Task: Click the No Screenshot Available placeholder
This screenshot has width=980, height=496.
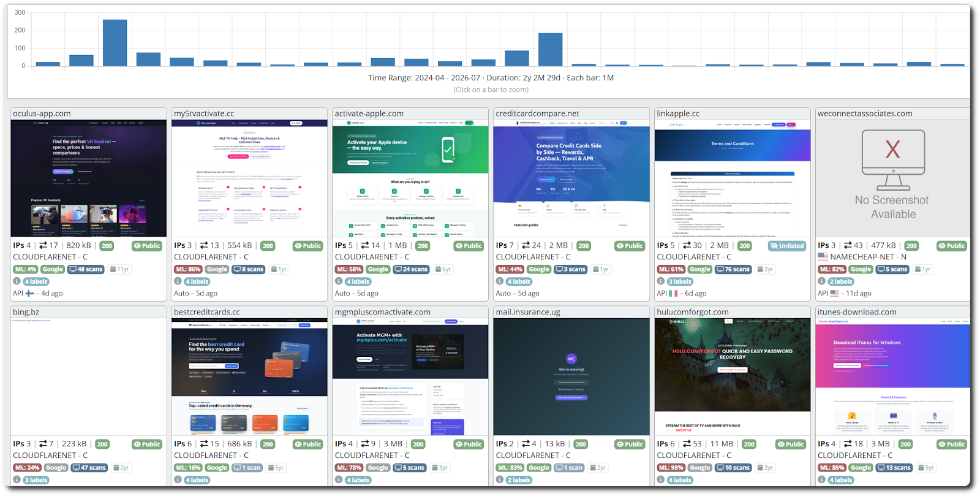Action: [x=893, y=178]
